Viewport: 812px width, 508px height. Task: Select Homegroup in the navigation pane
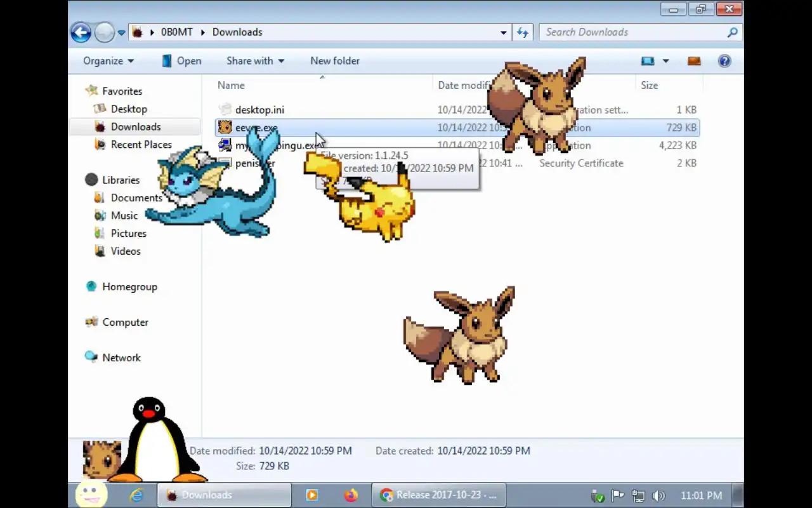coord(129,287)
